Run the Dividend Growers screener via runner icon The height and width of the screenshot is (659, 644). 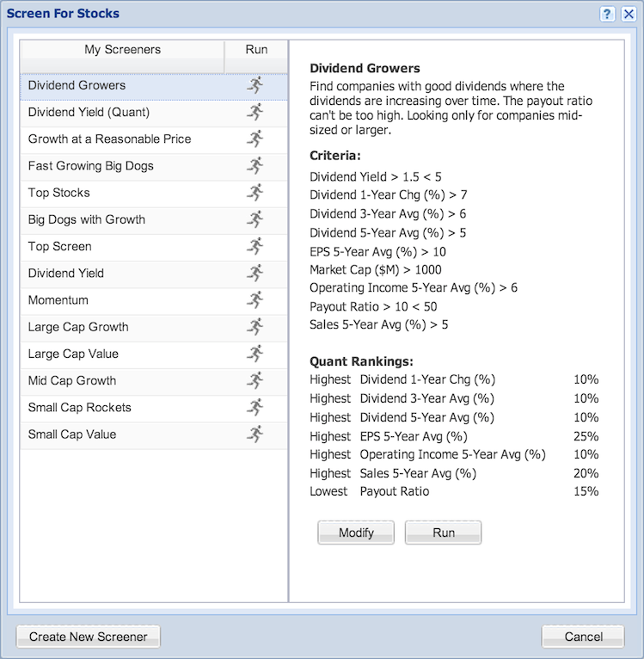tap(255, 85)
